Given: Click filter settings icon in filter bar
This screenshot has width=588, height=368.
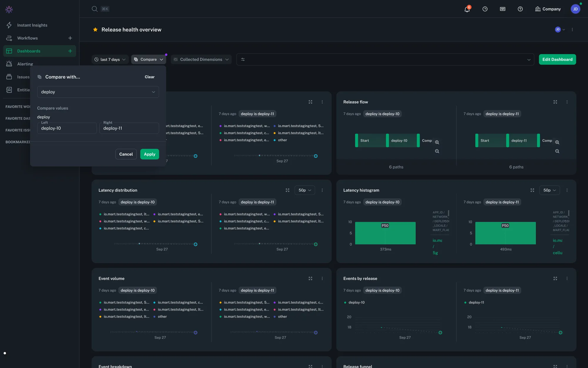Looking at the screenshot, I should tap(243, 59).
